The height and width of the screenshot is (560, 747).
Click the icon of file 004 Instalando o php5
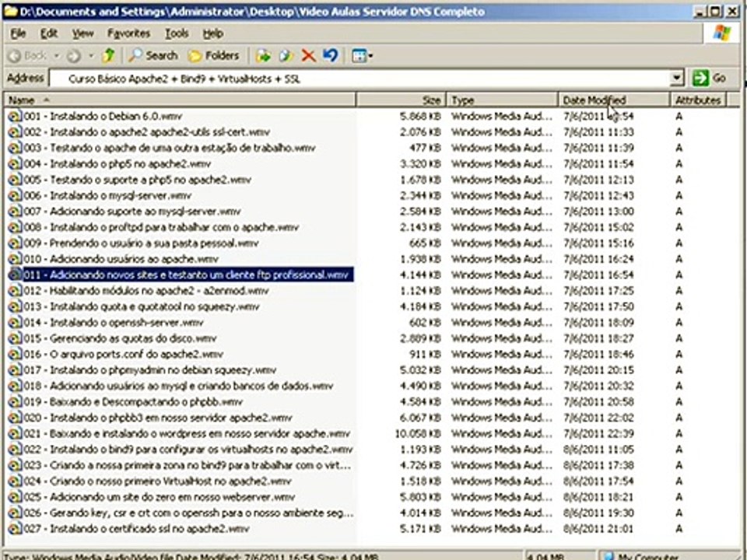click(15, 164)
